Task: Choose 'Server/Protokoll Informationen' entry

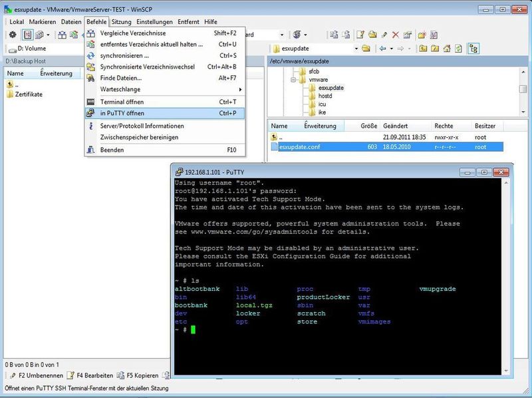Action: [x=165, y=126]
